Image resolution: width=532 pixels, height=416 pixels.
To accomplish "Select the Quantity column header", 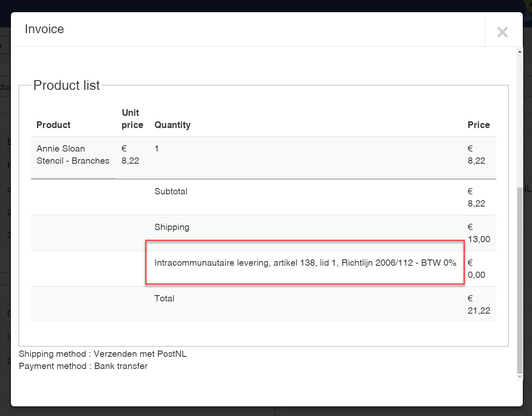I will [172, 125].
